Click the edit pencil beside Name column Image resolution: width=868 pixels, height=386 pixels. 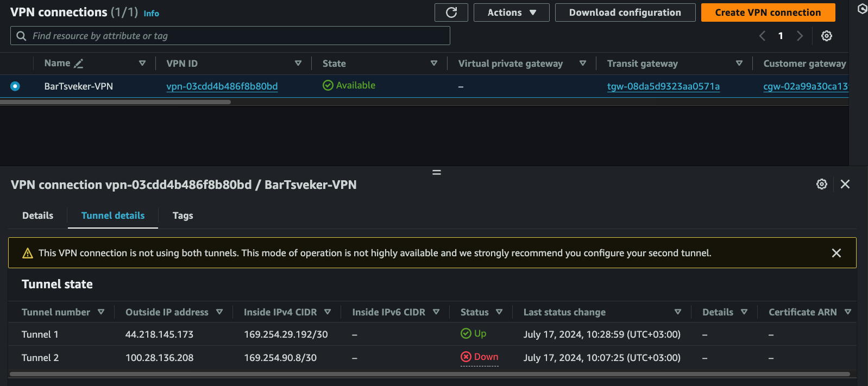click(x=79, y=64)
